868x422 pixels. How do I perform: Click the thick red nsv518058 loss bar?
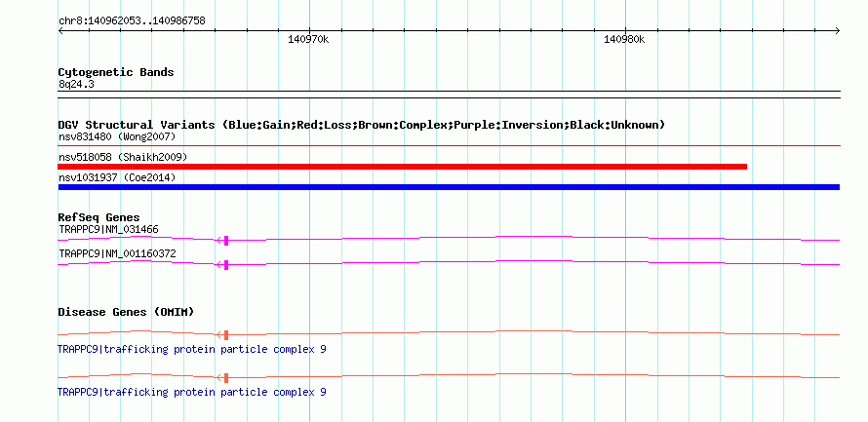click(x=403, y=167)
